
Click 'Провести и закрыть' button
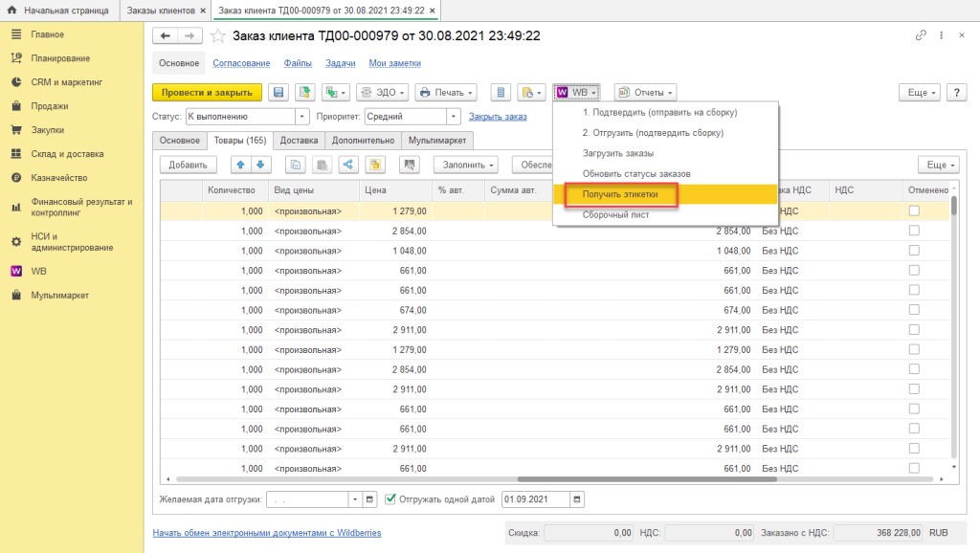[x=207, y=93]
